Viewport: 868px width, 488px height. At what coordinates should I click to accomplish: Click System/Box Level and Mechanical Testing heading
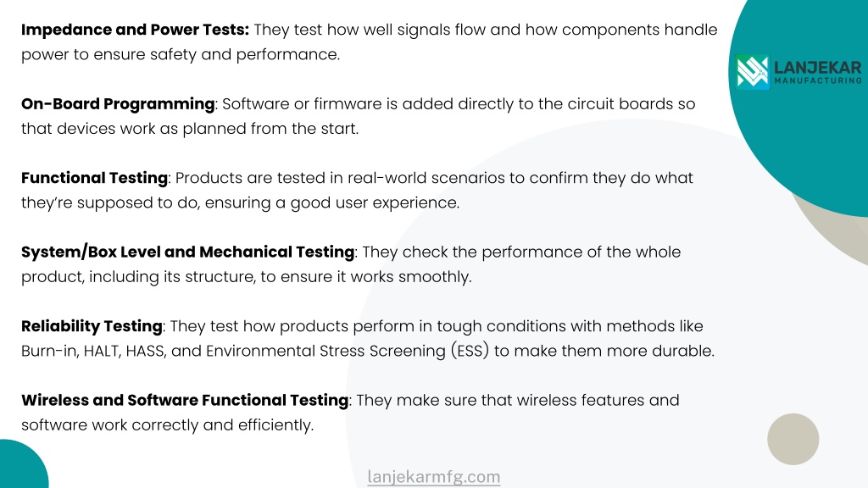click(x=187, y=252)
